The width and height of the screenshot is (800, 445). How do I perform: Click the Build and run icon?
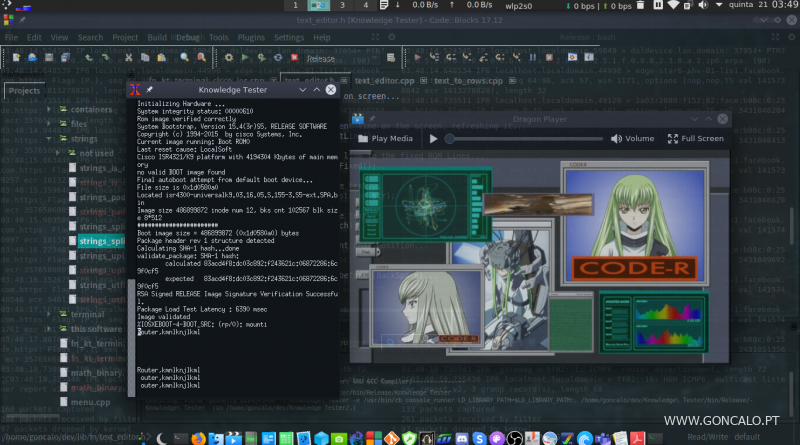(x=261, y=58)
